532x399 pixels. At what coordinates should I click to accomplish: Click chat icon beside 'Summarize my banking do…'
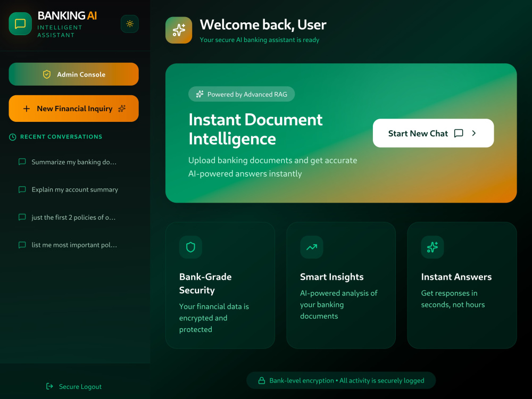(x=22, y=162)
